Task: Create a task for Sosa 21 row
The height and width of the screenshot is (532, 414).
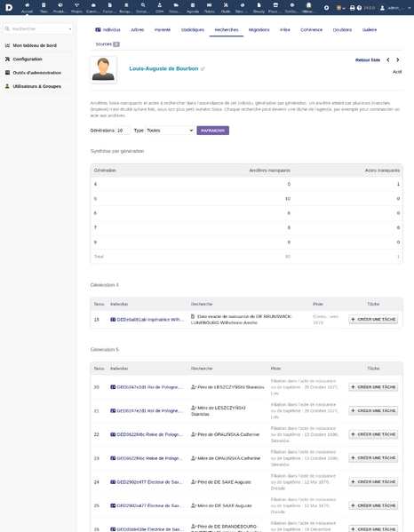Action: point(373,410)
